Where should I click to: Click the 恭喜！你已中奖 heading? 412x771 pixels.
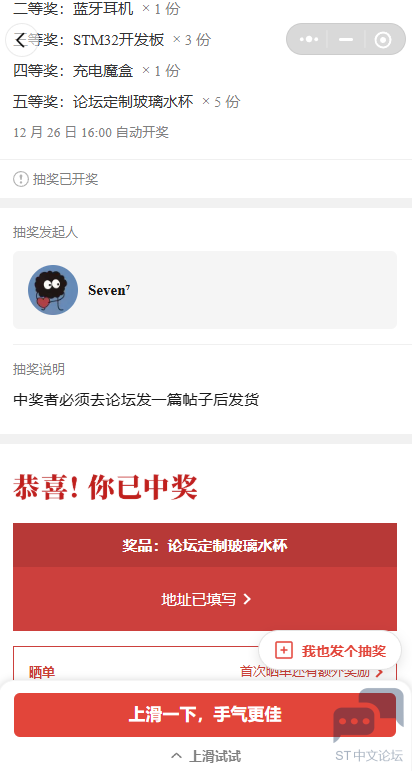pos(105,487)
